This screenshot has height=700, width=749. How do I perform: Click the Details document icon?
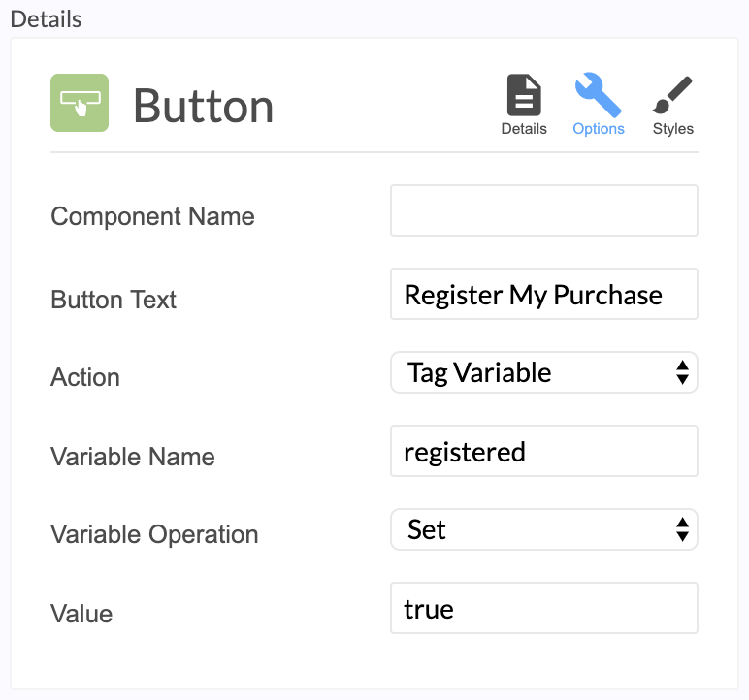[524, 95]
